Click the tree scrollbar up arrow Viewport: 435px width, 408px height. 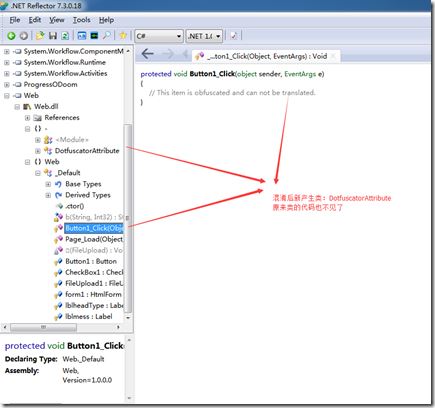128,51
